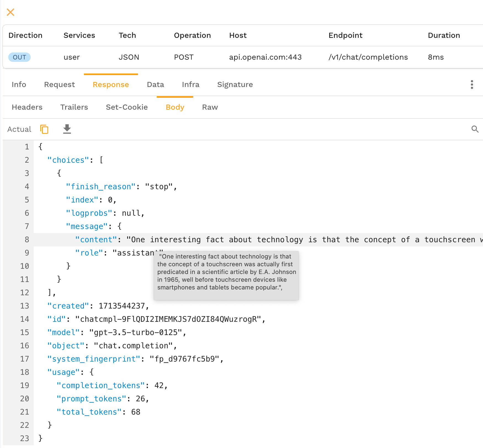Download the response body
Screen dimensions: 483x448
click(67, 129)
